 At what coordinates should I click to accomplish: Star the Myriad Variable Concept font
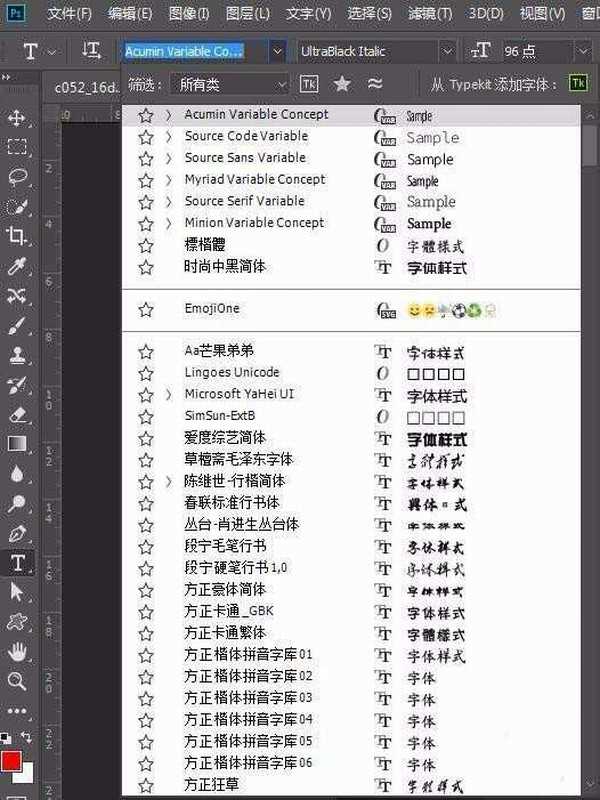click(146, 181)
